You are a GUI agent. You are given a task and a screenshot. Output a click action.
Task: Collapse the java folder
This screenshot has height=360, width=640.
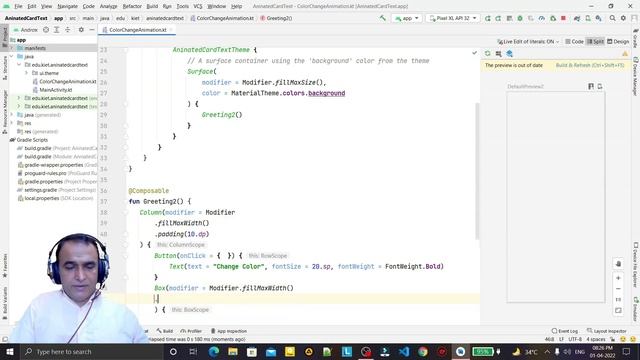12,56
